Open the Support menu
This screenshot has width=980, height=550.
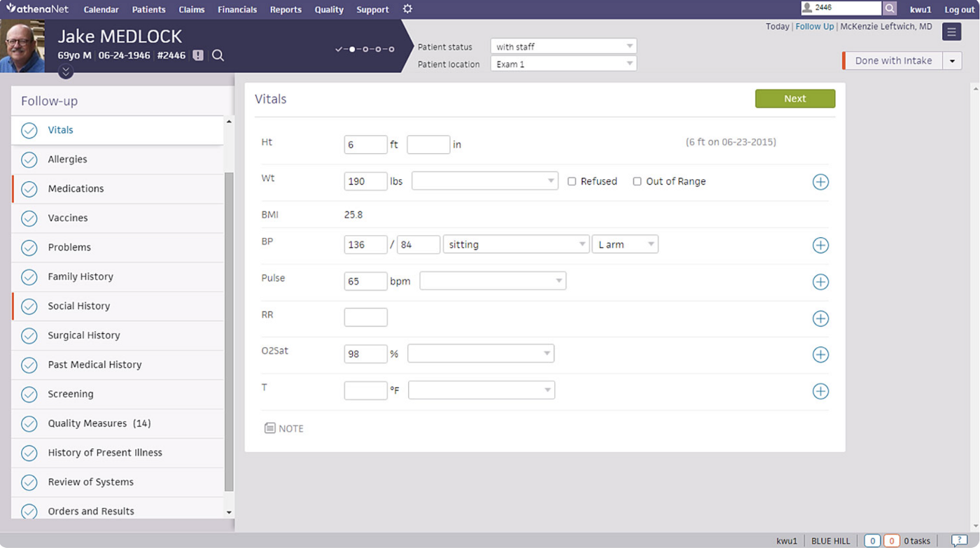pyautogui.click(x=372, y=10)
